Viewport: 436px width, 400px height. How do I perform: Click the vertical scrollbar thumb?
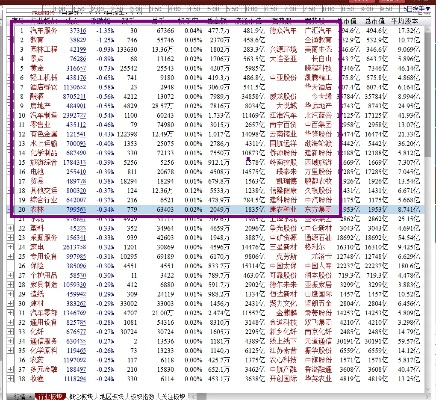pos(428,94)
